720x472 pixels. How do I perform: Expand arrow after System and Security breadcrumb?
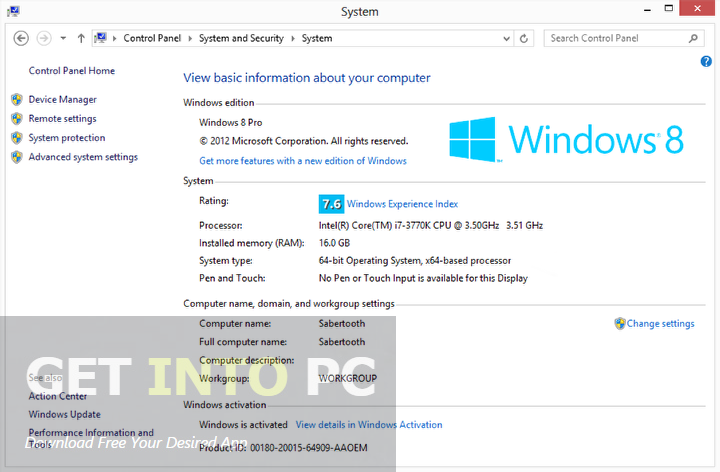pos(292,39)
